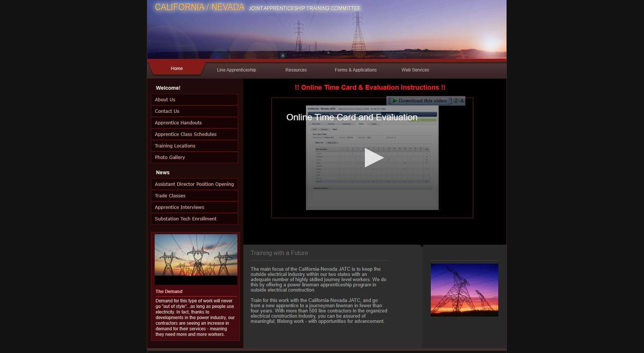This screenshot has height=353, width=644.
Task: Open Apprentice Class Schedules
Action: tap(185, 134)
